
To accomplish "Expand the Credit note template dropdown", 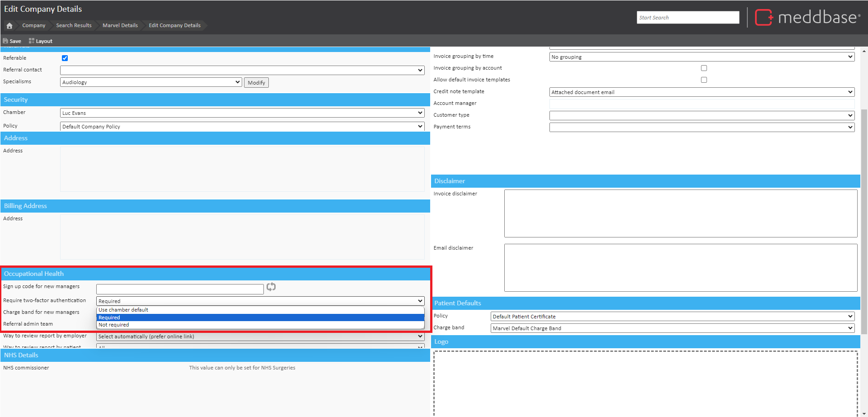I will click(x=701, y=92).
